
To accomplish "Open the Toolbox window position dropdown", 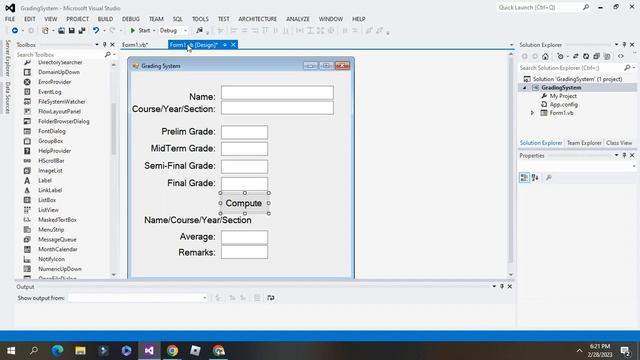I will click(x=97, y=44).
